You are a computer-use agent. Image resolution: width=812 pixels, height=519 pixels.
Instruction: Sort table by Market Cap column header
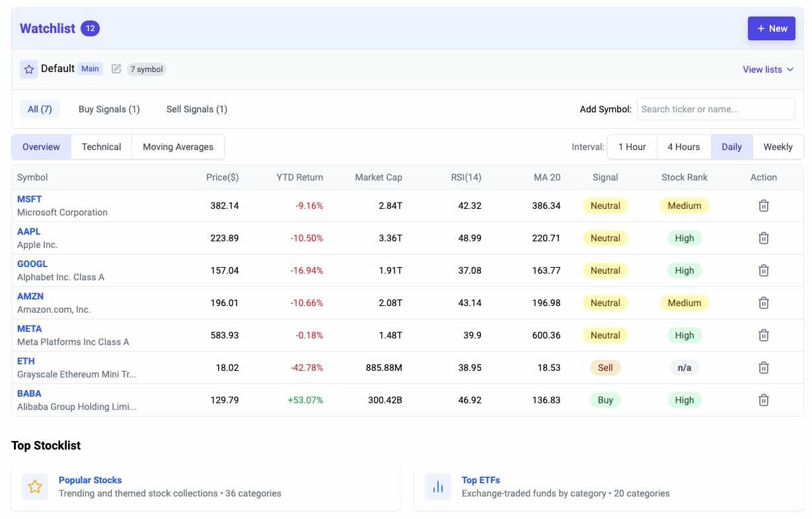click(378, 177)
